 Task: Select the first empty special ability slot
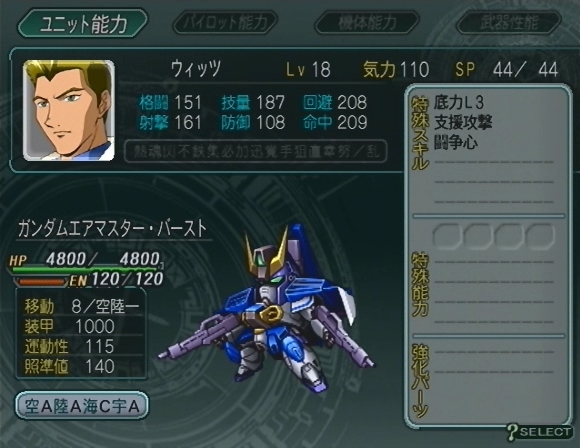tap(447, 235)
